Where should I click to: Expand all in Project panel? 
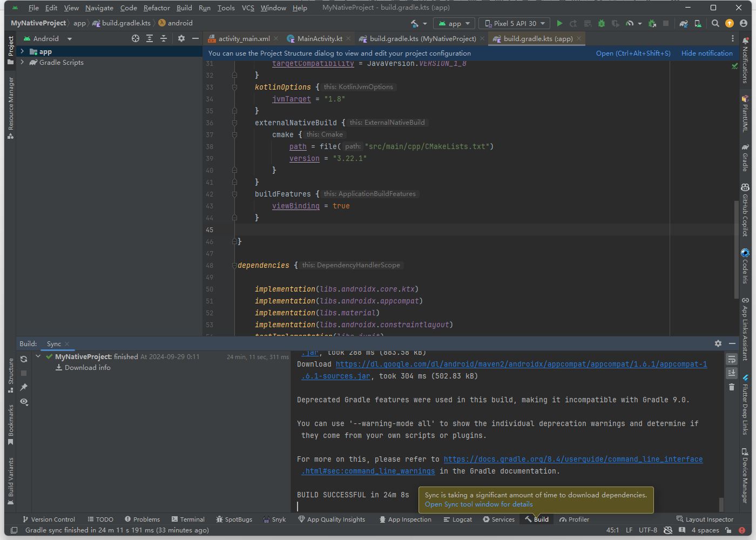click(150, 38)
